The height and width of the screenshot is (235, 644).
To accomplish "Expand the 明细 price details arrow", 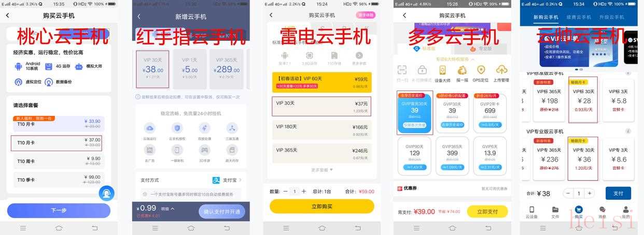I will pyautogui.click(x=167, y=209).
